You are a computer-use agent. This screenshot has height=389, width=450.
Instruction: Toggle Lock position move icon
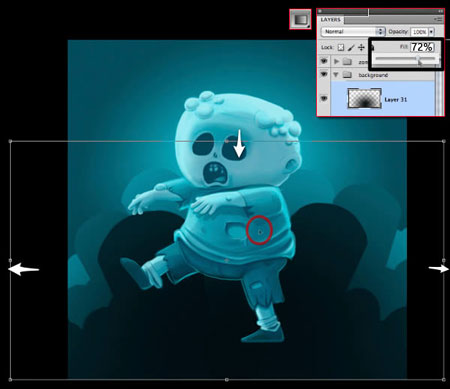361,48
